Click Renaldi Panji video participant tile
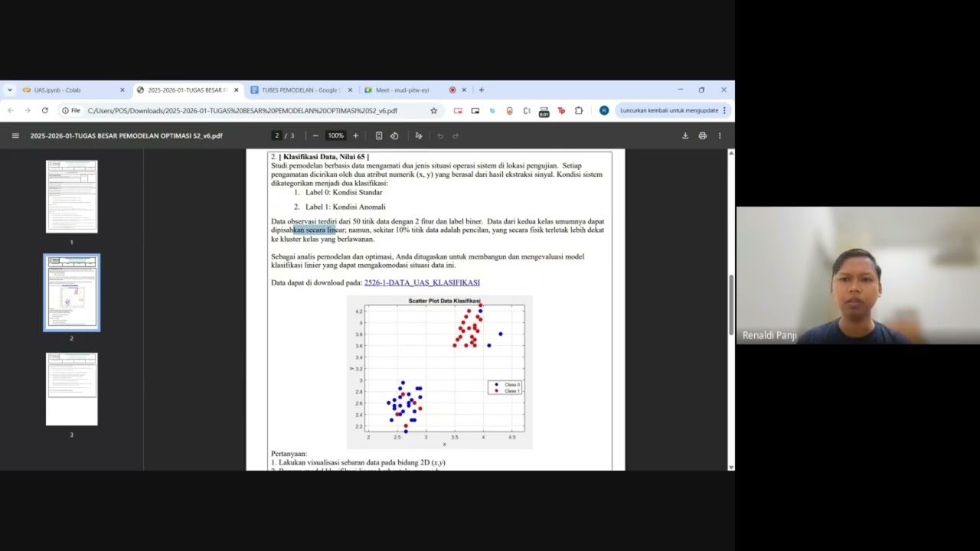Viewport: 980px width, 551px height. (858, 275)
